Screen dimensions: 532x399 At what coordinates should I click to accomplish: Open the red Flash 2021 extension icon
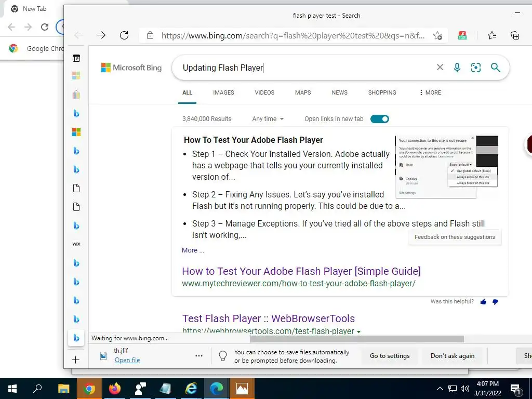point(462,35)
